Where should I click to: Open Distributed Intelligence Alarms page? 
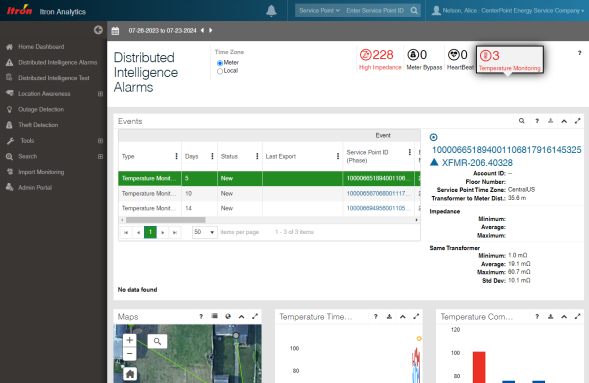(57, 62)
